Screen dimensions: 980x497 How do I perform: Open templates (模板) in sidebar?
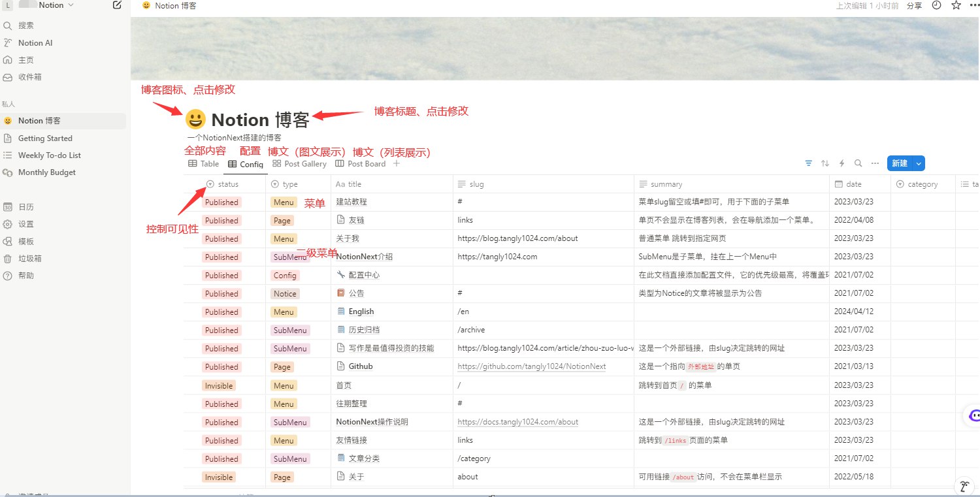25,241
